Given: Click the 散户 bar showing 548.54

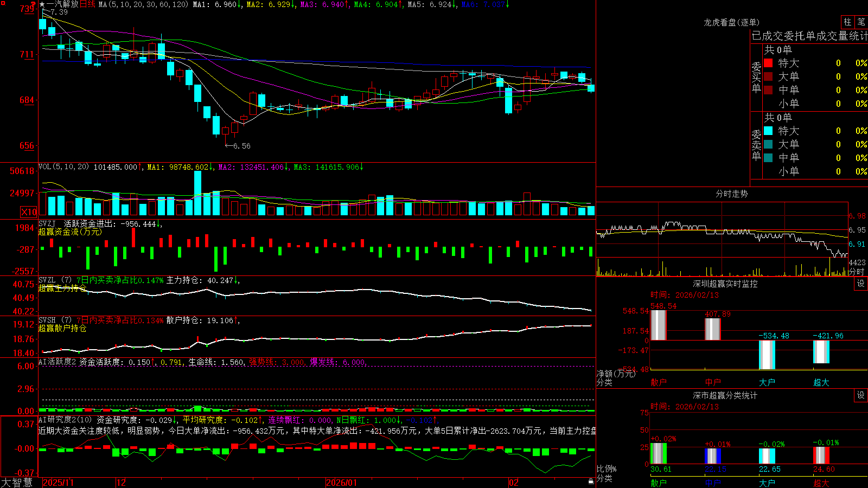Looking at the screenshot, I should 658,325.
